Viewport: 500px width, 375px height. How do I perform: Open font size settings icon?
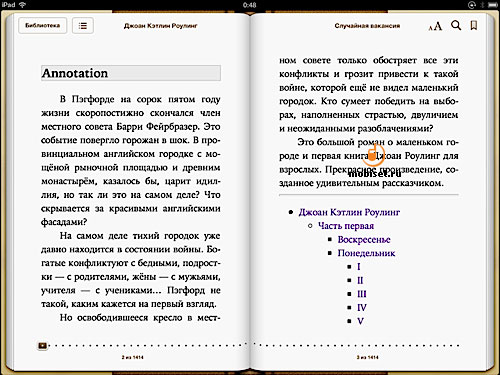pyautogui.click(x=435, y=26)
